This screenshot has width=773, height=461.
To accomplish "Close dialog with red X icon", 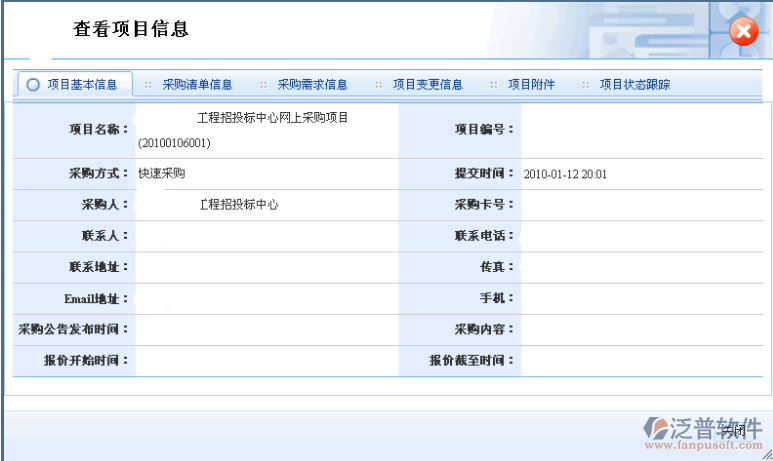I will tap(743, 32).
